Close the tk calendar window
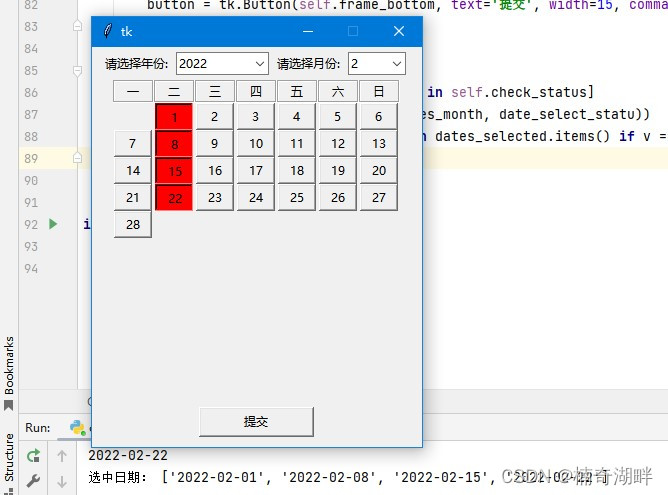The width and height of the screenshot is (668, 495). [399, 32]
